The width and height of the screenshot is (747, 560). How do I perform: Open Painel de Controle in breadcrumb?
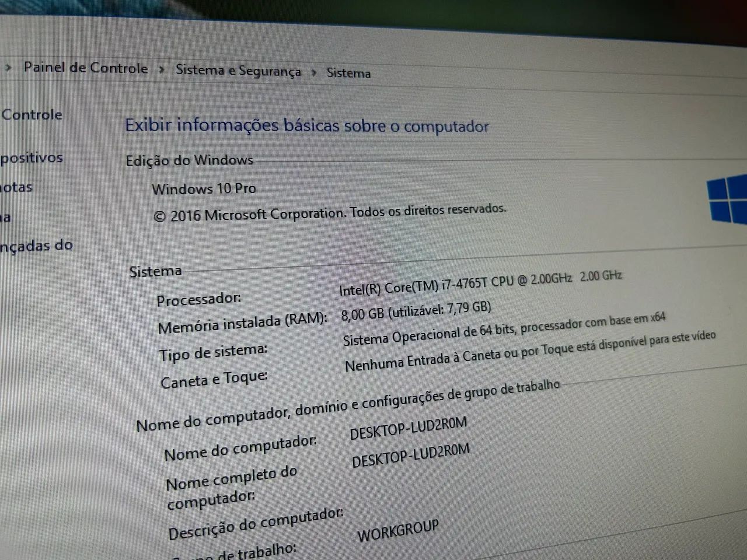click(86, 68)
